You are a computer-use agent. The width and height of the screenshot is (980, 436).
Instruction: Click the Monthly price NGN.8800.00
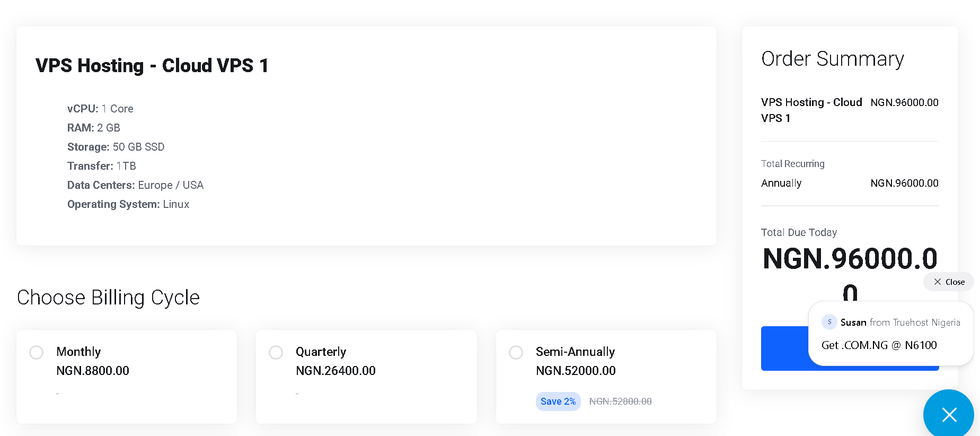coord(93,371)
